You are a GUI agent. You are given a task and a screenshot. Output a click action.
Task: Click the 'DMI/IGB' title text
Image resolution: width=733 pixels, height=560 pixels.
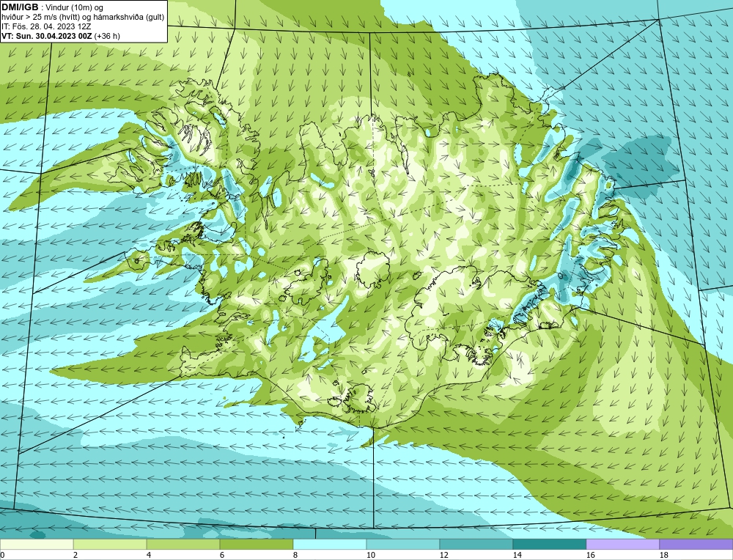[20, 7]
